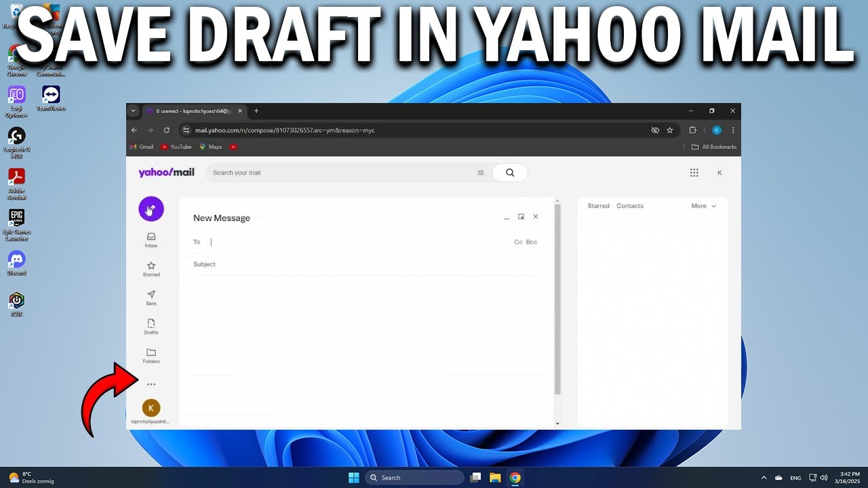This screenshot has width=868, height=488.
Task: Open Adobe Acrobat desktop shortcut
Action: point(16,184)
